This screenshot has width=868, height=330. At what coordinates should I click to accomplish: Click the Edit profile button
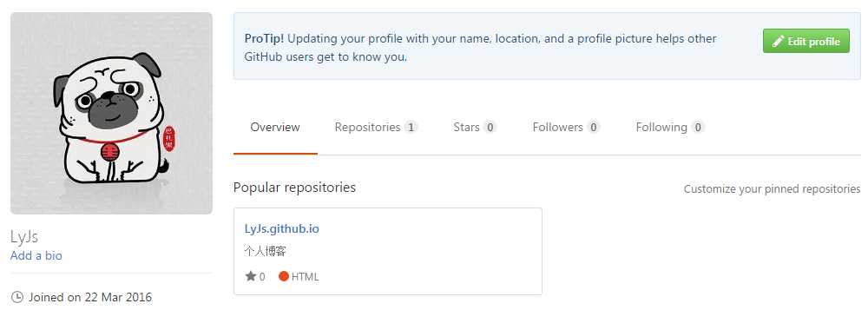806,41
